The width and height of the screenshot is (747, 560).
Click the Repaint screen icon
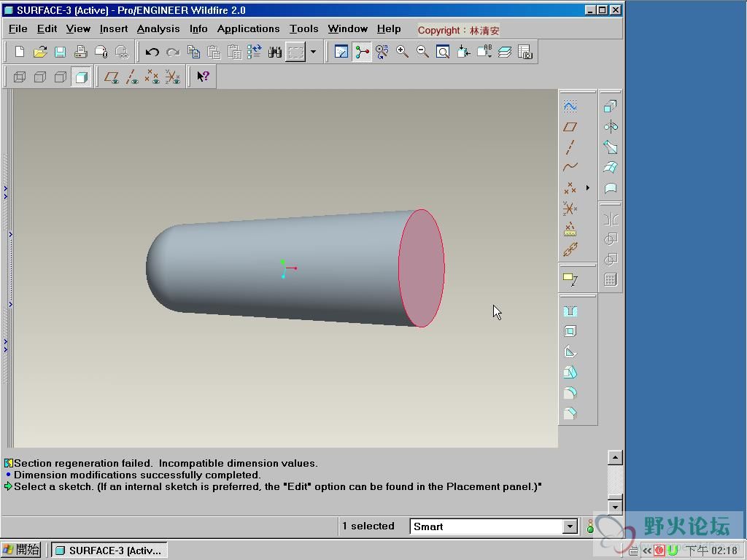point(341,52)
